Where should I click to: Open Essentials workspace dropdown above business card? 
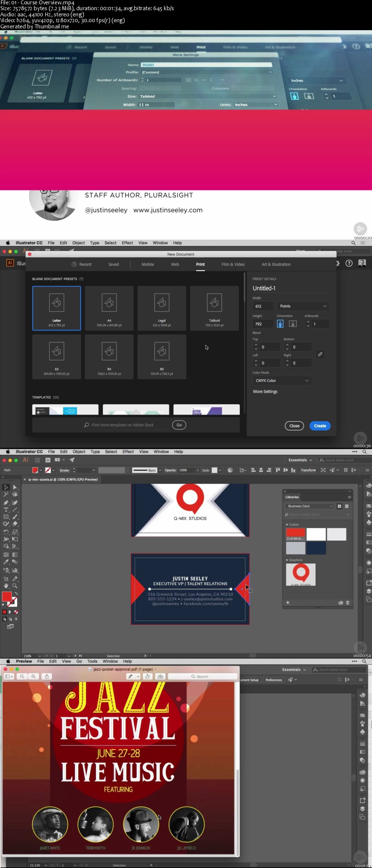point(300,460)
